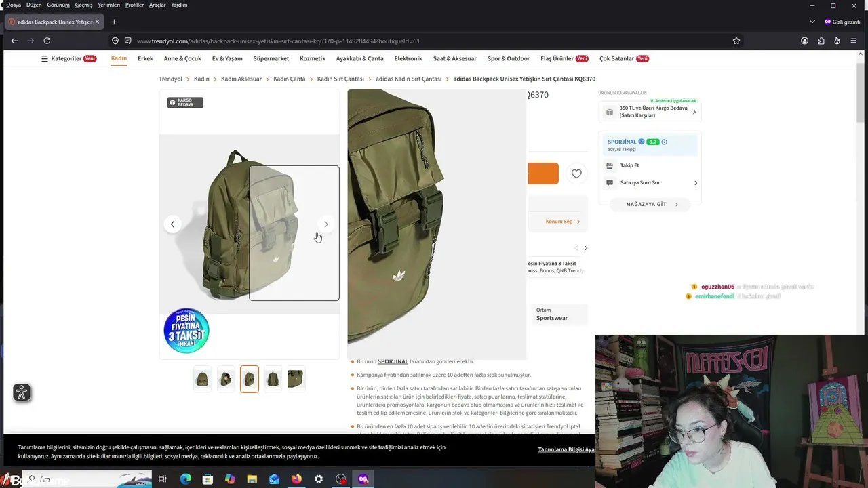Viewport: 868px width, 488px height.
Task: Go to Ayakkabı & Çanta category
Action: coord(359,58)
